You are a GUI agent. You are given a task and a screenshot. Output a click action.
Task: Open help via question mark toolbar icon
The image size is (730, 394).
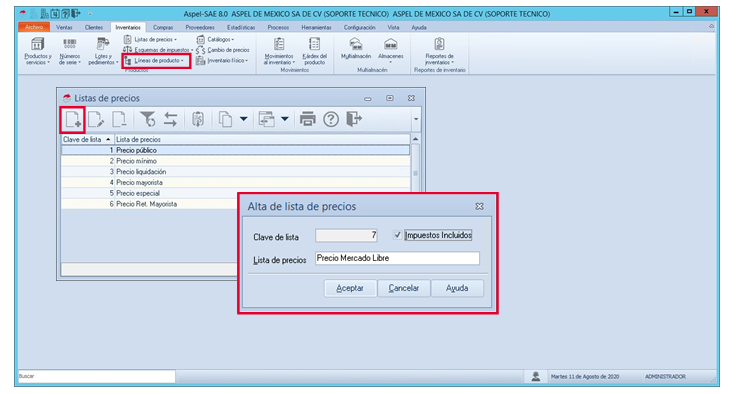click(x=331, y=120)
